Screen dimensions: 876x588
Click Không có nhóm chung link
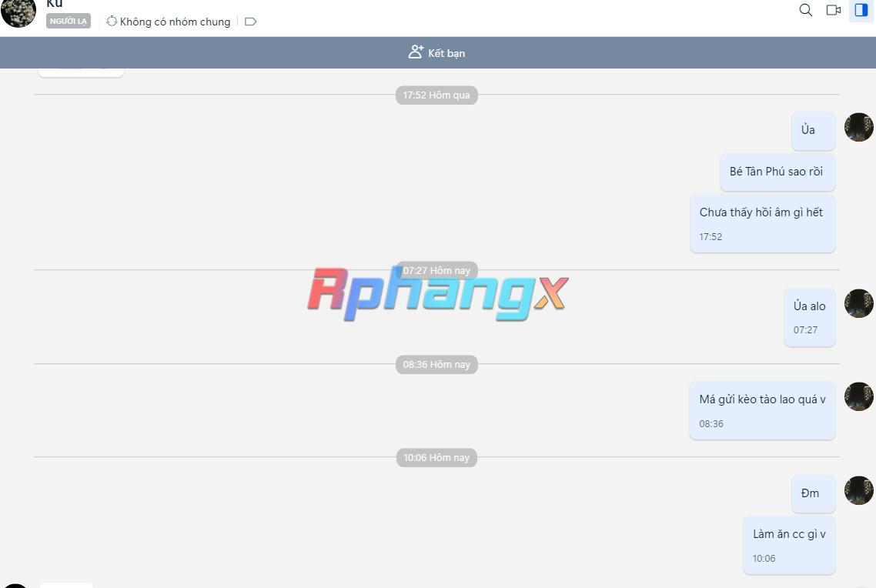tap(175, 22)
